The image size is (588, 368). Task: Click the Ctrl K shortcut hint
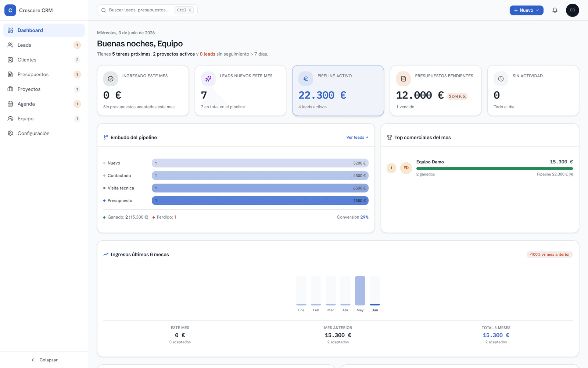point(184,10)
